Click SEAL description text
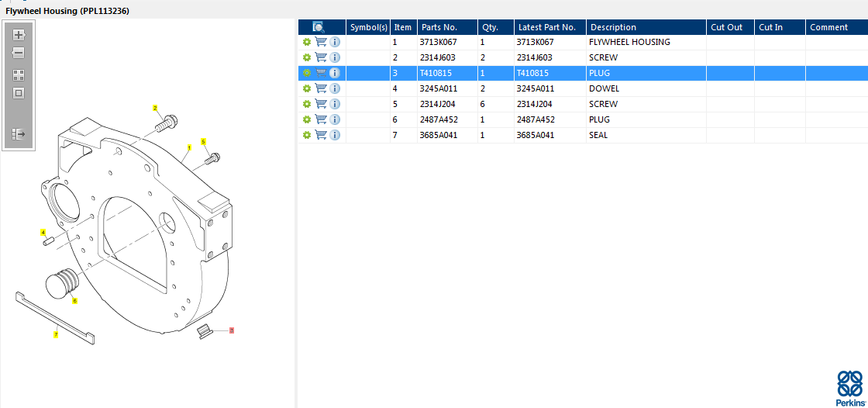The image size is (868, 408). click(598, 135)
